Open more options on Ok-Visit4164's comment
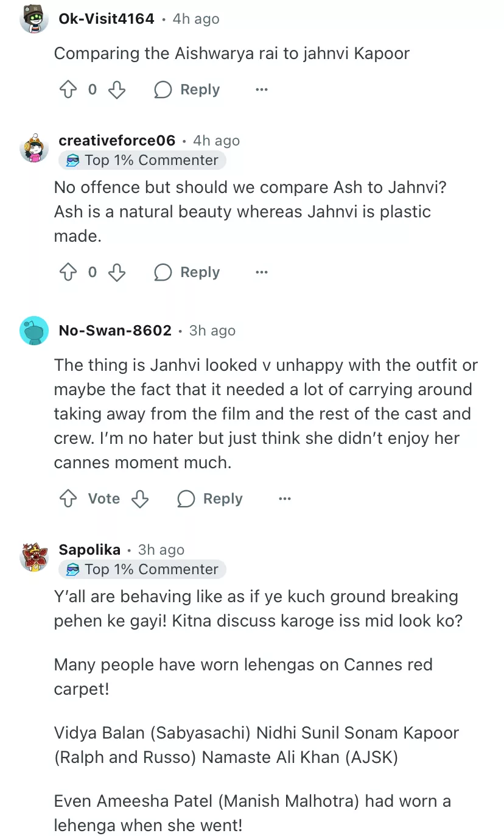The width and height of the screenshot is (504, 836). (262, 90)
